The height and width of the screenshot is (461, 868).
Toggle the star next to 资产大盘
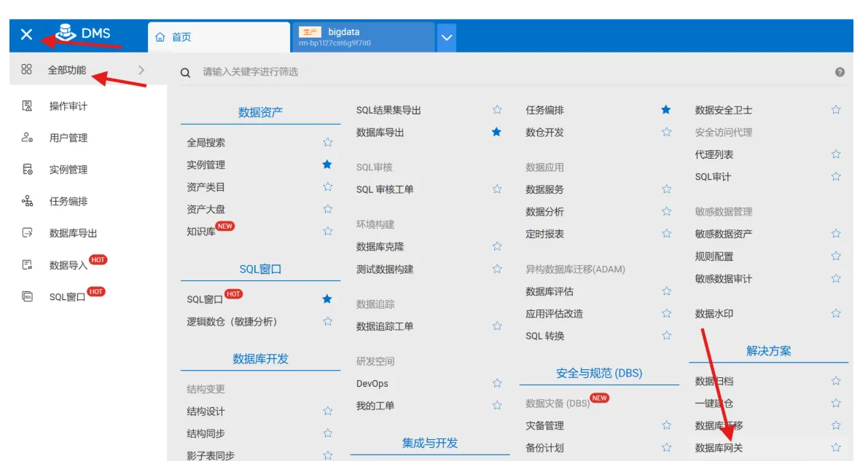pos(328,208)
